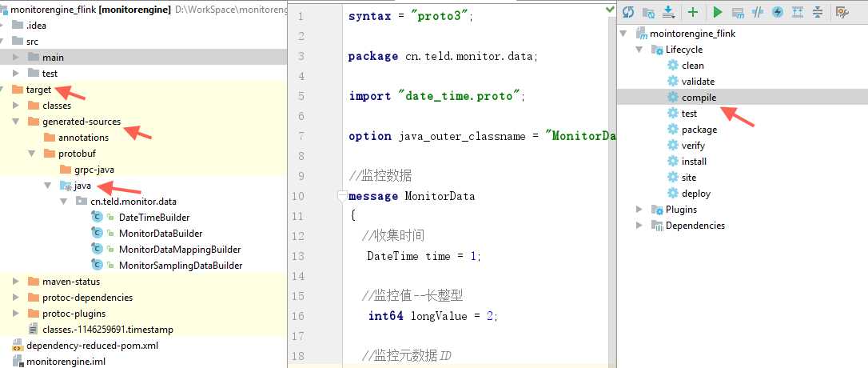Click timestamp file icon classes.-1146259691.timestamp

pyautogui.click(x=34, y=330)
